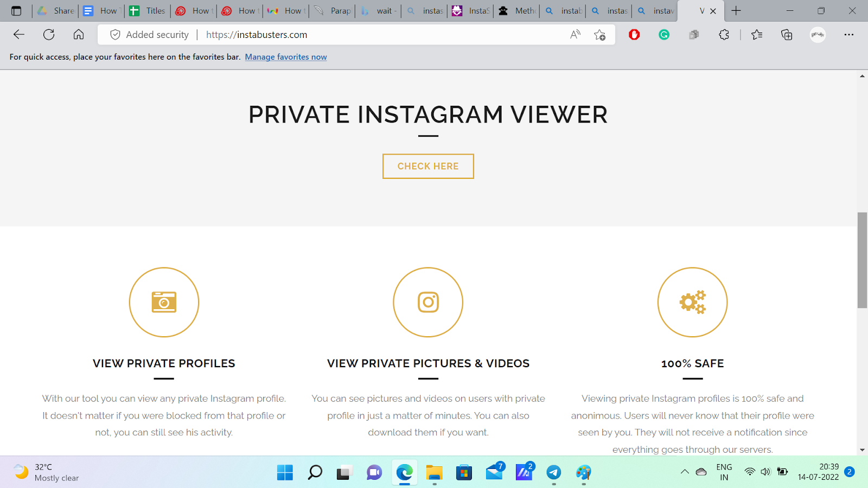Image resolution: width=868 pixels, height=488 pixels.
Task: Open the notification center badge showing 2
Action: pyautogui.click(x=850, y=472)
